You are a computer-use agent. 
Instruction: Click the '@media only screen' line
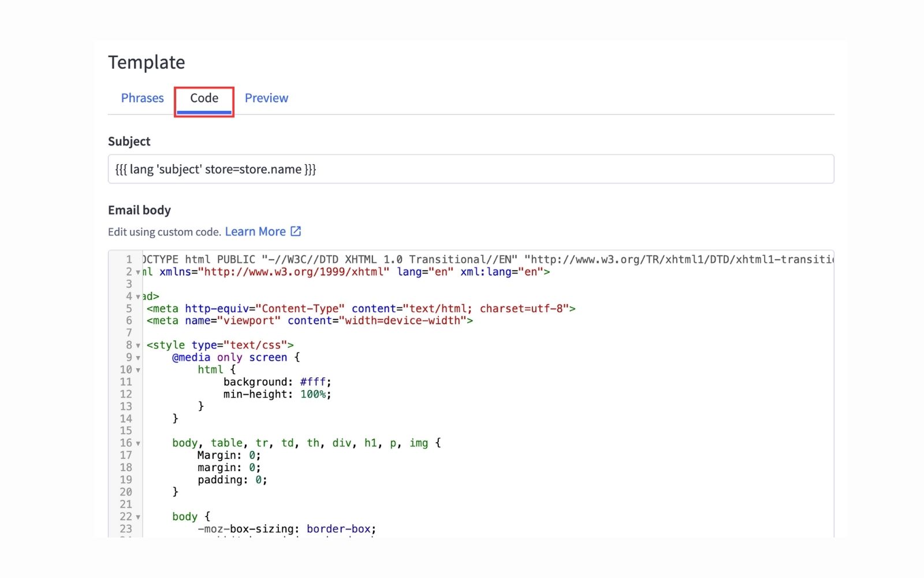(x=236, y=358)
